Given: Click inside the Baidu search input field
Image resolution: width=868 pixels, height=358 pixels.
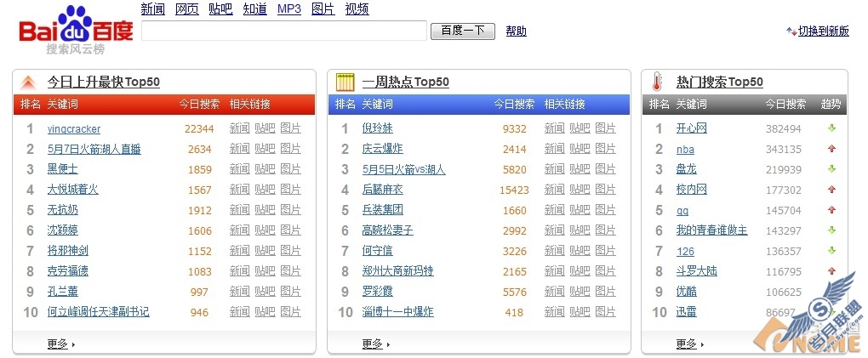Looking at the screenshot, I should coord(283,31).
